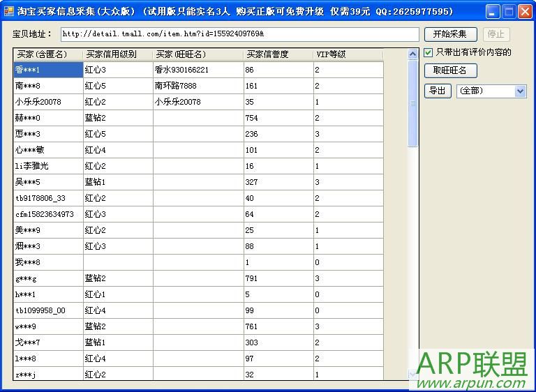
Task: Click the credit value 327
Action: click(278, 182)
